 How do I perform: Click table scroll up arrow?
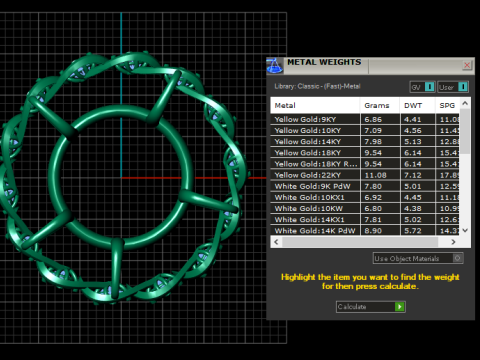pyautogui.click(x=465, y=103)
